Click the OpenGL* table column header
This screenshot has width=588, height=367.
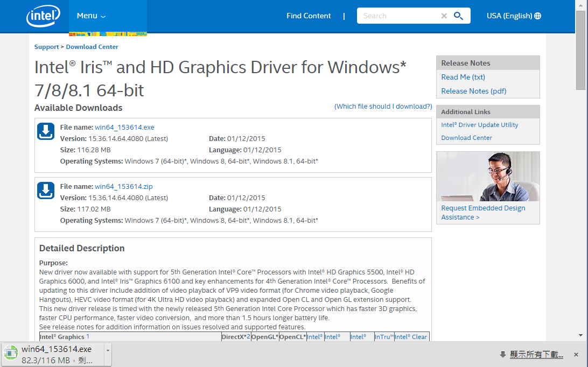coord(265,337)
